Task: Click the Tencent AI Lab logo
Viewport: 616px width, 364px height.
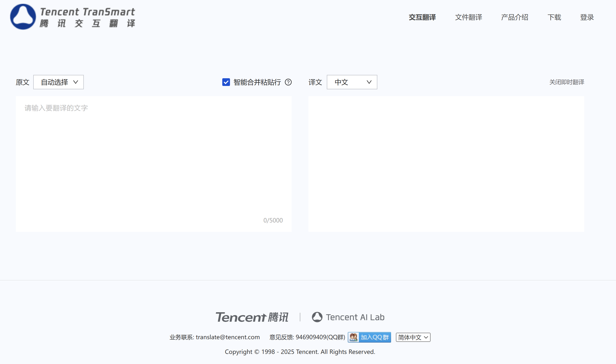Action: tap(348, 317)
